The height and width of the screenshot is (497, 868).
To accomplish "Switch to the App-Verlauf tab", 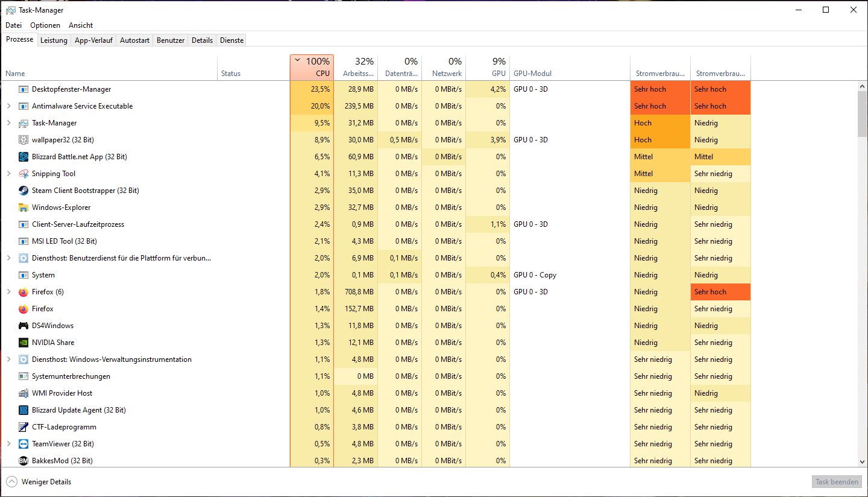I will click(93, 40).
